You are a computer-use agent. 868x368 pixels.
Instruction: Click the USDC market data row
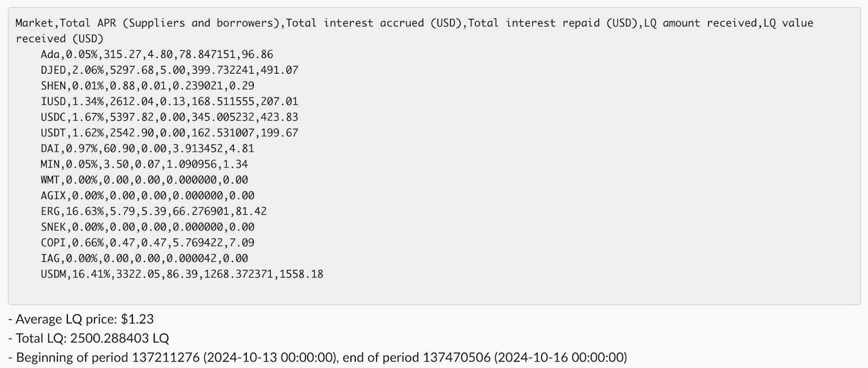(x=169, y=117)
